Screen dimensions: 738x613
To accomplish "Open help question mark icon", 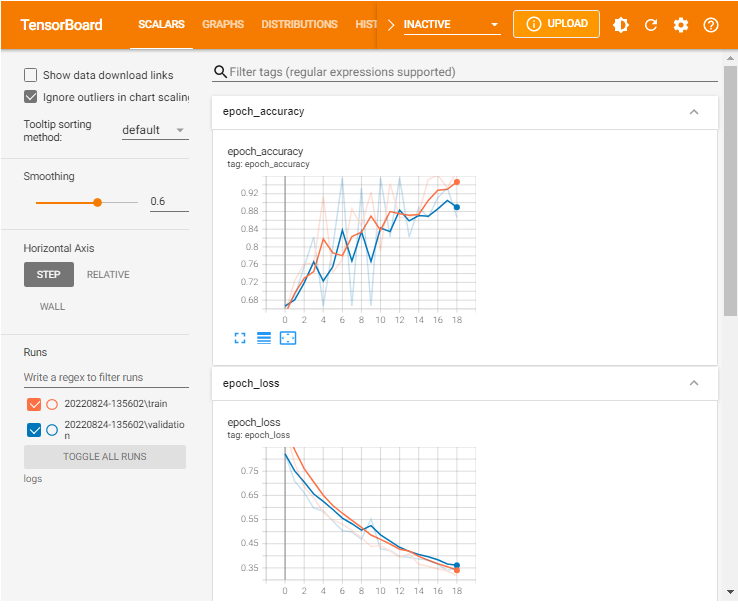I will click(711, 24).
